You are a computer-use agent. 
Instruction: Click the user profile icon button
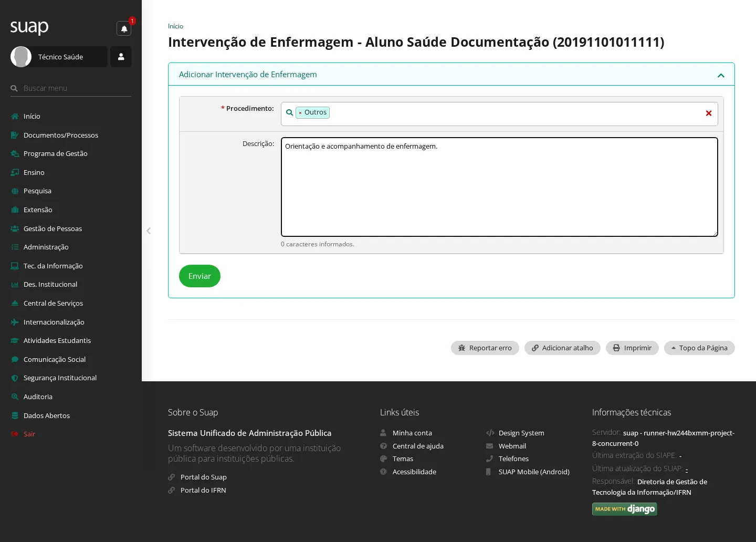(x=121, y=57)
